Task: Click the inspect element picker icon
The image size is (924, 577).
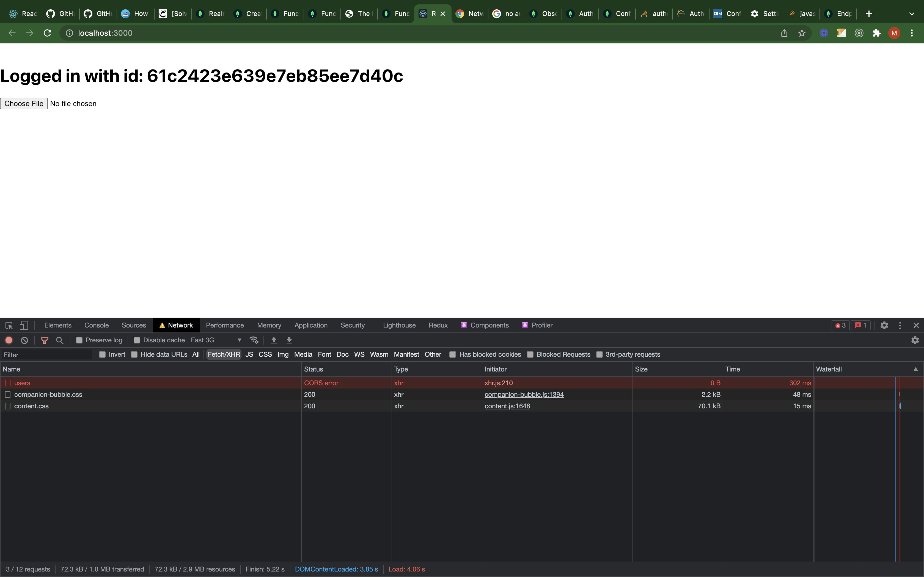Action: 9,325
